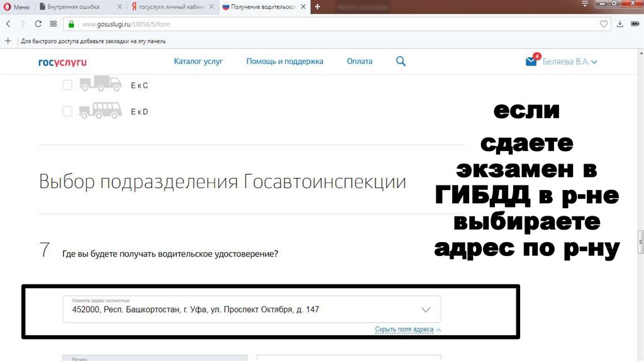Check the E к D bus category box
This screenshot has height=361, width=644.
tap(67, 111)
